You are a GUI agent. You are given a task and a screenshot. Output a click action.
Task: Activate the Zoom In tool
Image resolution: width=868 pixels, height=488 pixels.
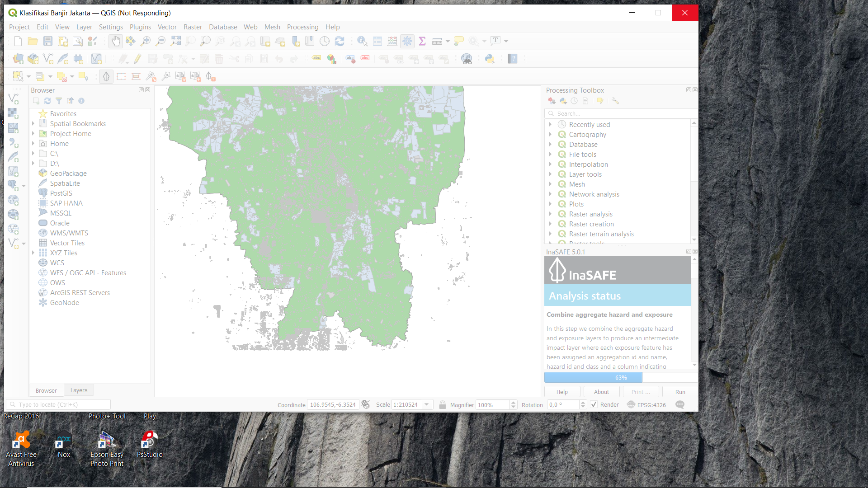146,41
